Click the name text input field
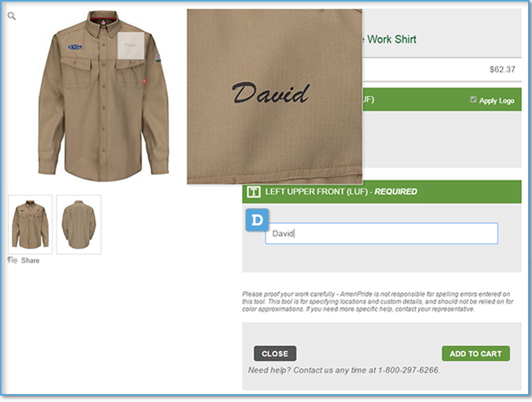Viewport: 532px width, 402px height. click(x=381, y=233)
